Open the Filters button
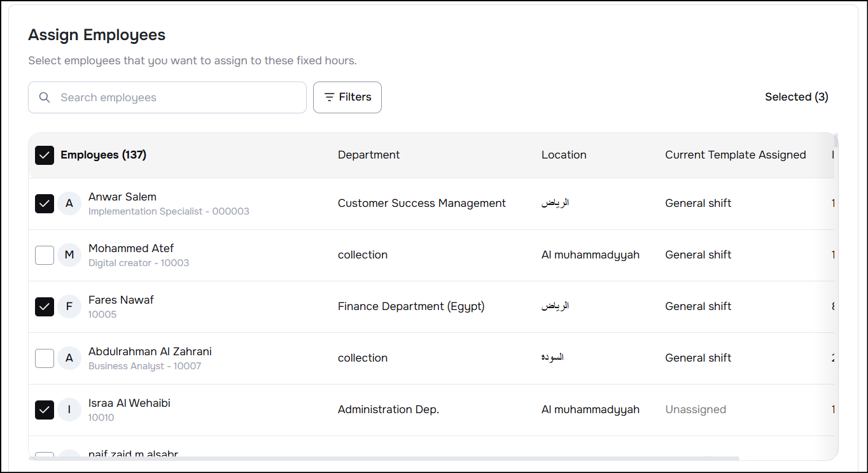Image resolution: width=868 pixels, height=473 pixels. tap(347, 97)
